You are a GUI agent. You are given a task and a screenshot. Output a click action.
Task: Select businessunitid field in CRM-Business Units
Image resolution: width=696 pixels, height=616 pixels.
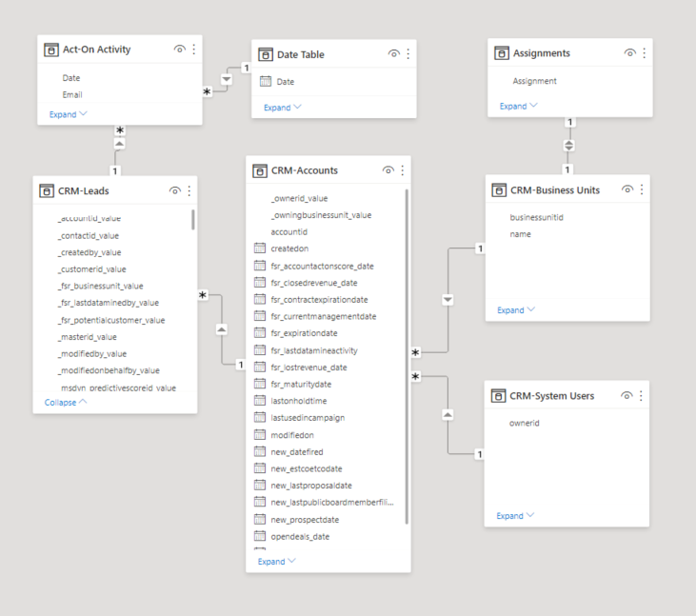[536, 217]
